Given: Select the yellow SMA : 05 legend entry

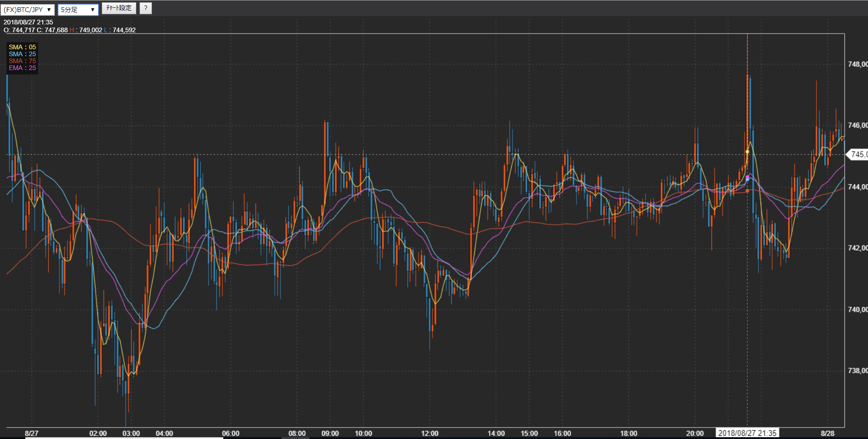Looking at the screenshot, I should click(22, 47).
